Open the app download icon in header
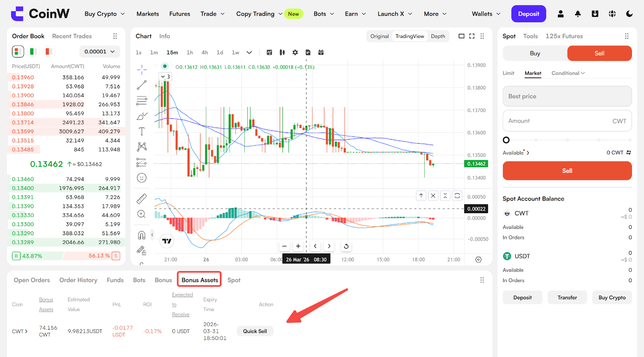Viewport: 644px width, 357px height. (x=595, y=14)
